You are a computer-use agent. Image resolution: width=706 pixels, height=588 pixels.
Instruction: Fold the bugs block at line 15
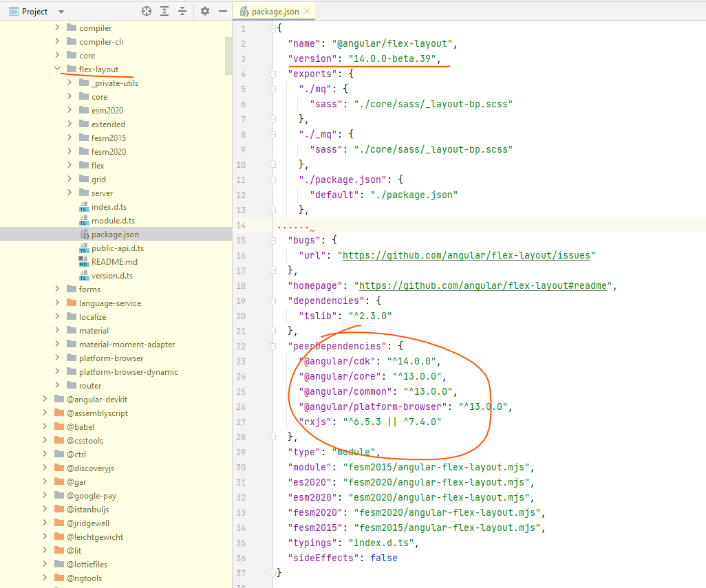273,240
